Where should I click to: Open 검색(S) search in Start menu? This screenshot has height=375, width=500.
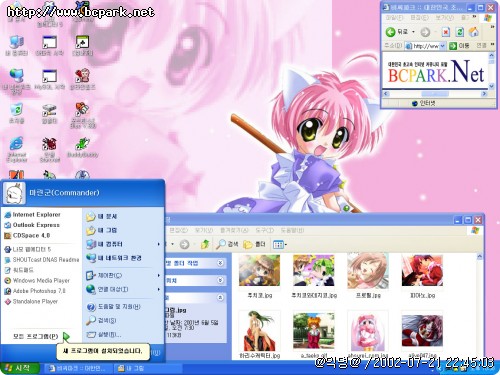point(101,320)
